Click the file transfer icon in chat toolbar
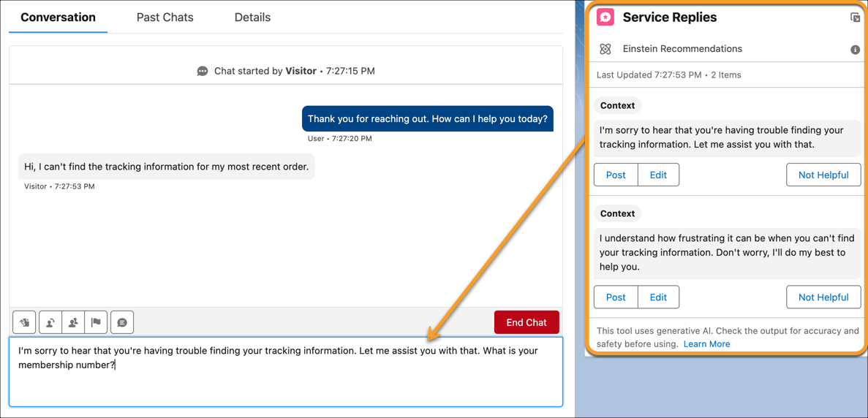This screenshot has height=418, width=868. [x=25, y=322]
